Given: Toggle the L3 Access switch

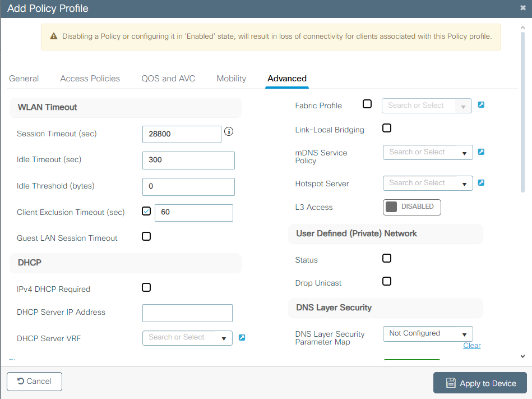Looking at the screenshot, I should pos(411,207).
